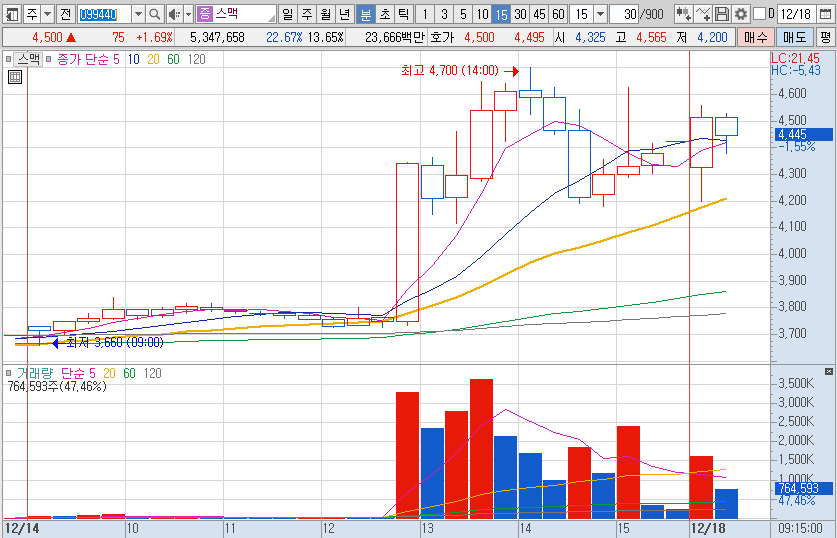Click the 4,445 current price marker
Screen dimensions: 837x538
tap(803, 134)
